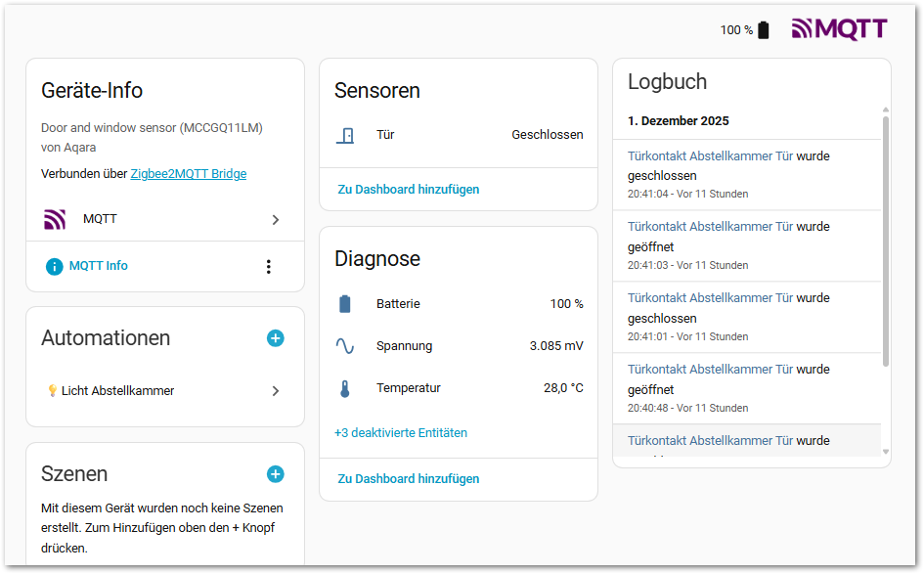
Task: Add a new scene with plus icon
Action: pos(276,474)
